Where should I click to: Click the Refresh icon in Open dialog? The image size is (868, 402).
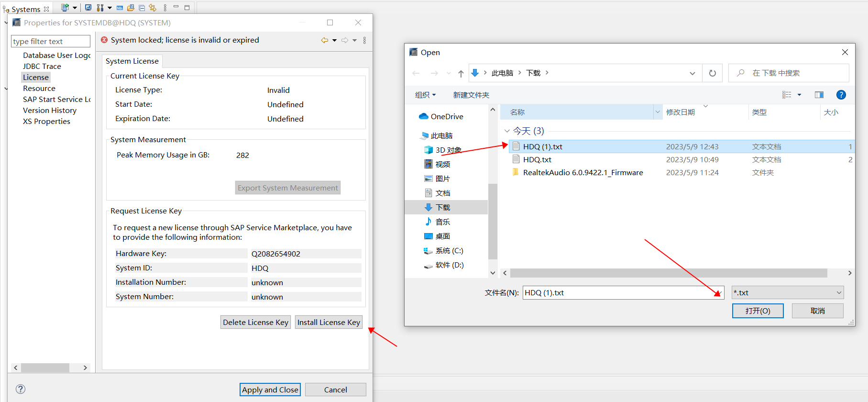(x=713, y=73)
